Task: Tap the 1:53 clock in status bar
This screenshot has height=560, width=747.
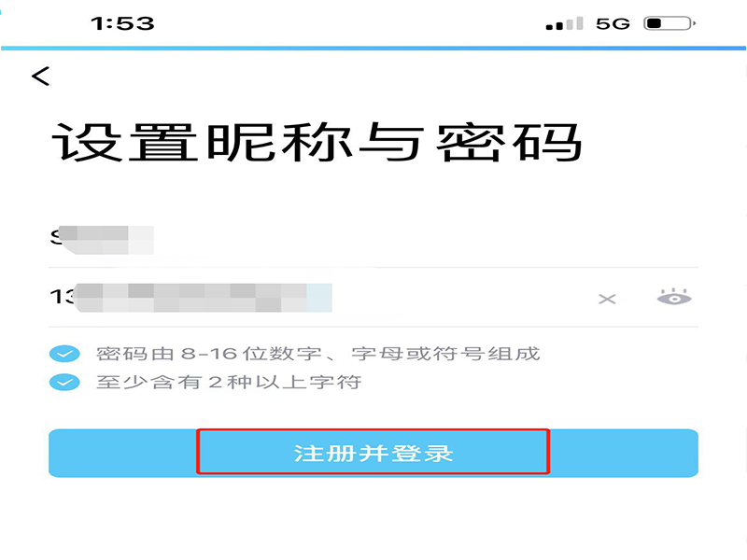Action: [122, 23]
